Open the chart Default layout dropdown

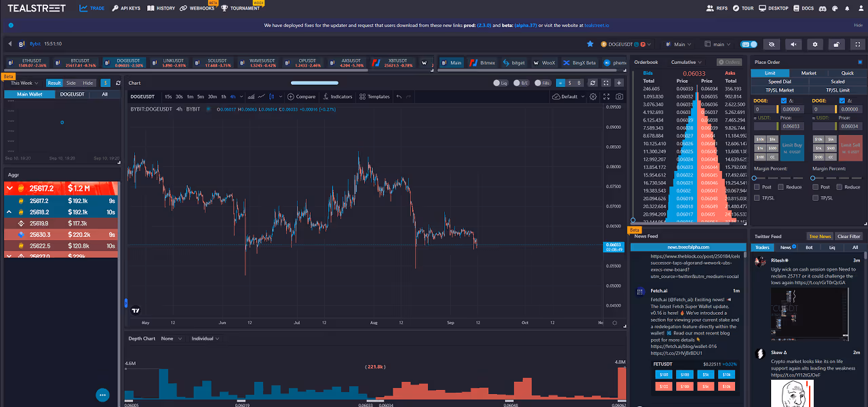pyautogui.click(x=568, y=96)
